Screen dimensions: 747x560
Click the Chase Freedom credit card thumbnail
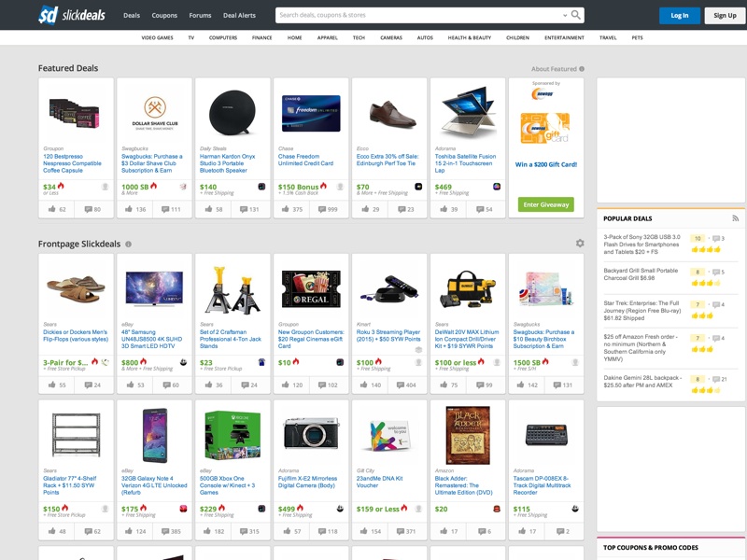click(x=311, y=113)
